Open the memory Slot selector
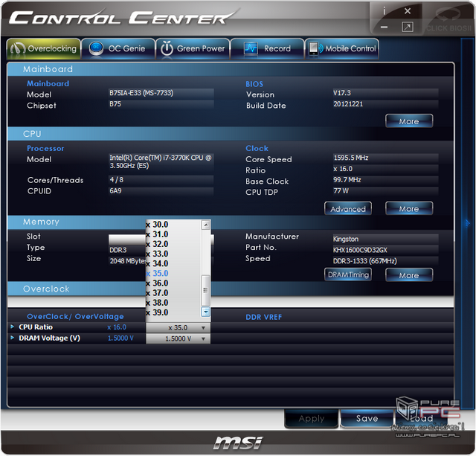The width and height of the screenshot is (476, 456). pyautogui.click(x=161, y=240)
